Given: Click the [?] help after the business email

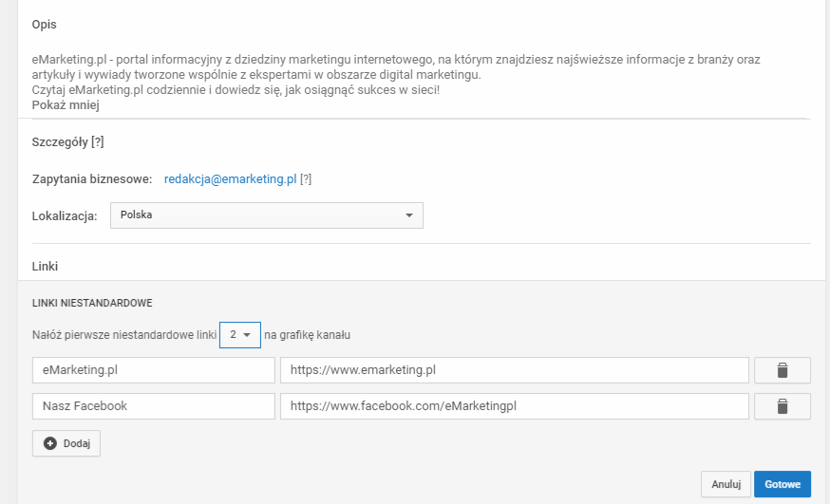Looking at the screenshot, I should (x=306, y=179).
